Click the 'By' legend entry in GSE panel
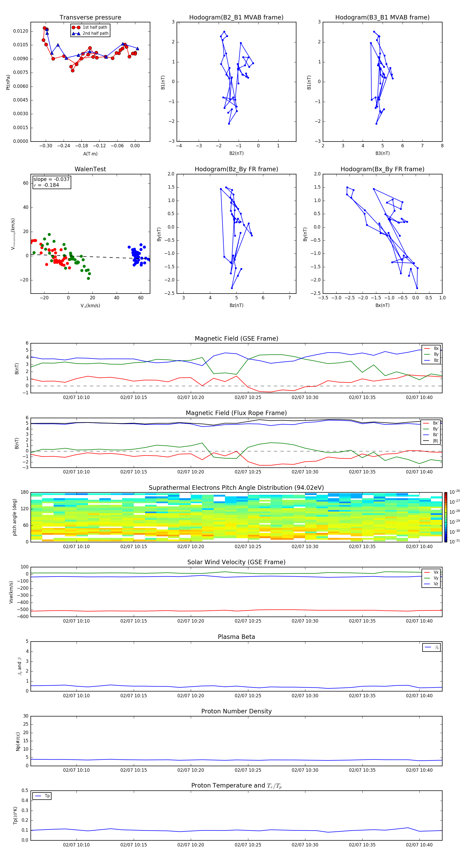This screenshot has height=868, width=473. click(x=431, y=354)
